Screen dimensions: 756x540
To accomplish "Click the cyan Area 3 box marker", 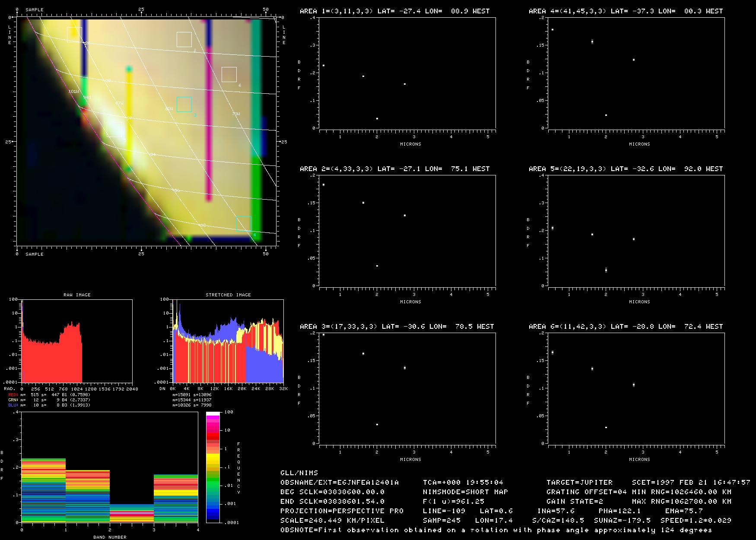I will coord(184,105).
